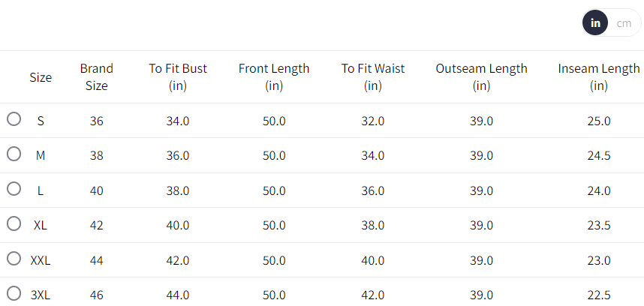Select inches with the 'in' toggle
Viewport: 644px width, 306px height.
(x=595, y=23)
